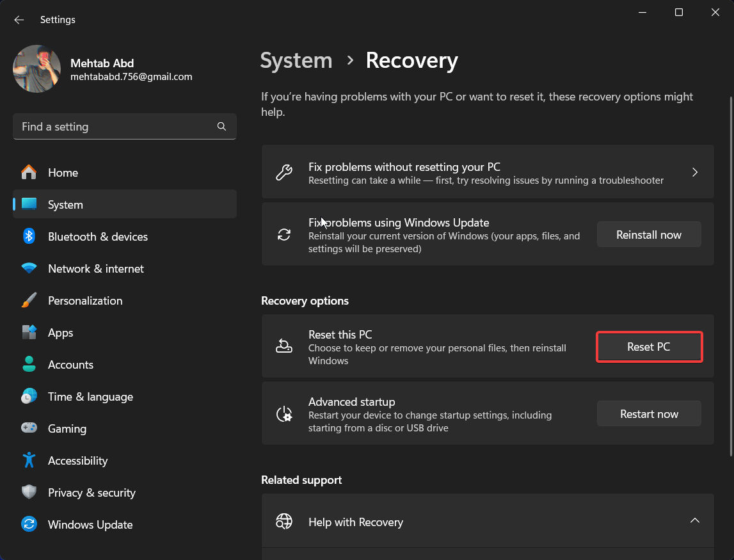The image size is (734, 560).
Task: Select the System label in sidebar
Action: coord(65,205)
